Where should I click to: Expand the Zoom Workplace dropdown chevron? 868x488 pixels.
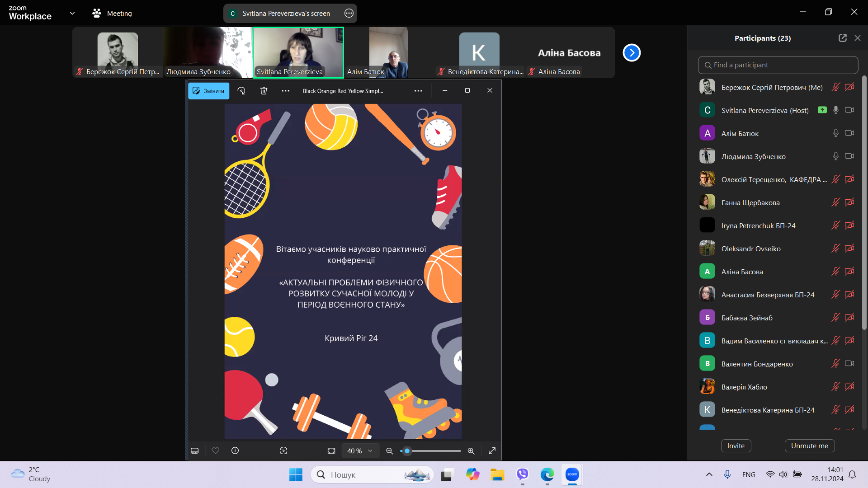pyautogui.click(x=72, y=14)
